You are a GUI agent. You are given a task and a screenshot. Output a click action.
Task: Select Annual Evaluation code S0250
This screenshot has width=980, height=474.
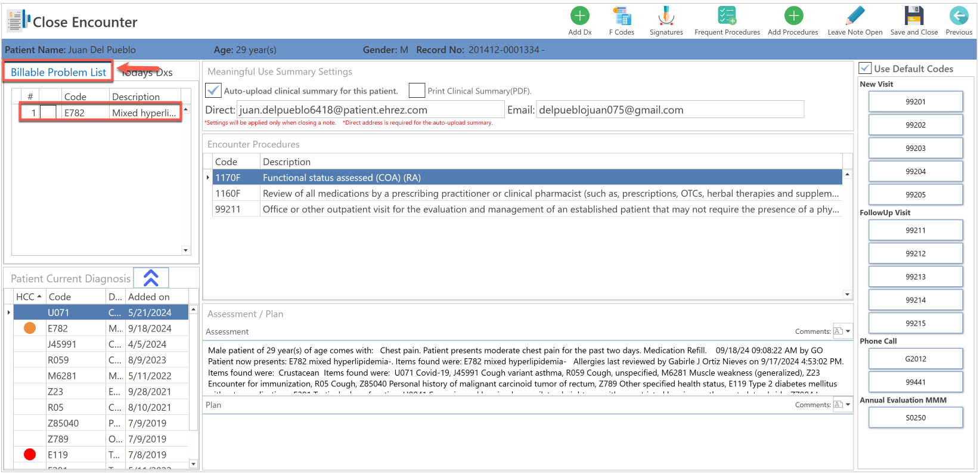click(x=915, y=417)
